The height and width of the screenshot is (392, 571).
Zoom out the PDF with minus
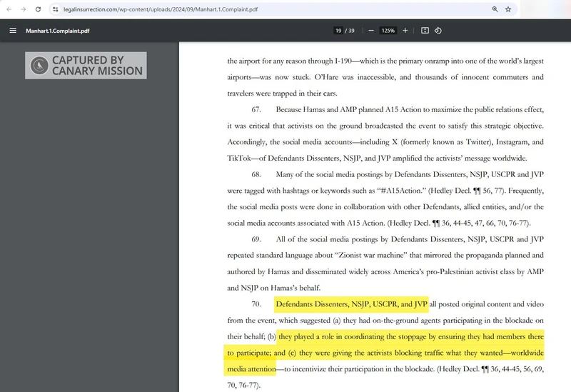click(370, 31)
